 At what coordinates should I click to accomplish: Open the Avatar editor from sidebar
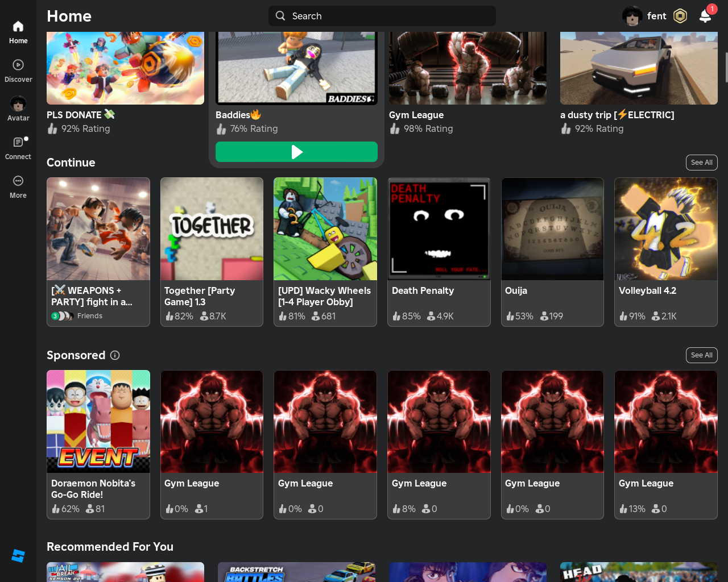18,109
